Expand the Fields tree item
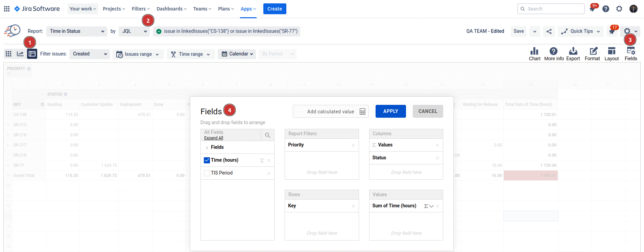644x252 pixels. [207, 147]
